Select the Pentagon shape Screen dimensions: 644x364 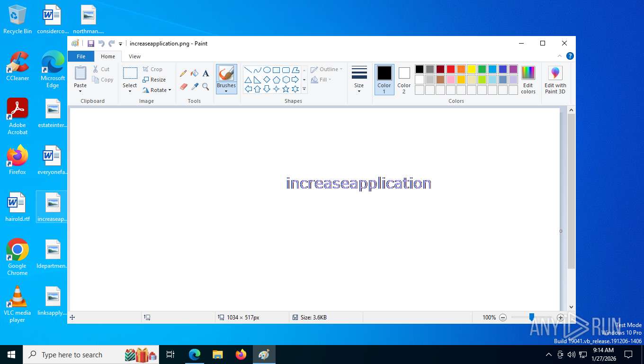(x=277, y=79)
